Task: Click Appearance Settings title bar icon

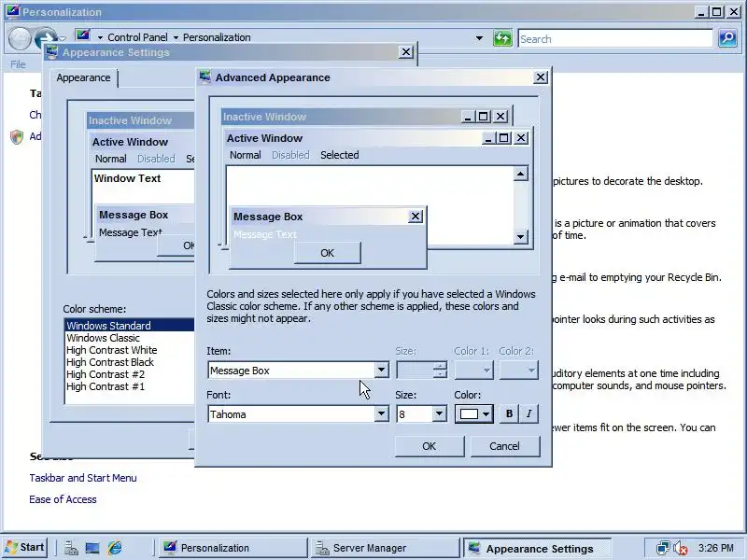Action: coord(52,52)
